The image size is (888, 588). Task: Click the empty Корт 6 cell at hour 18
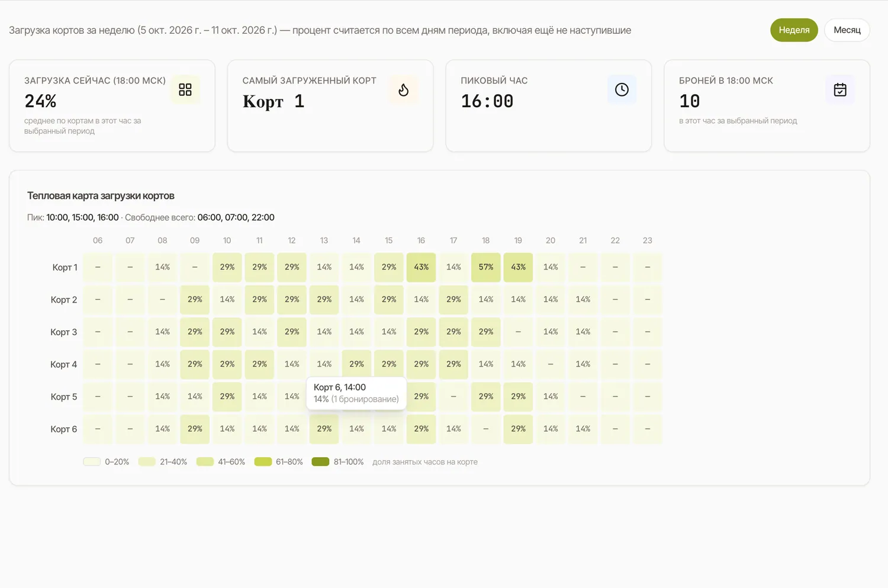click(486, 429)
